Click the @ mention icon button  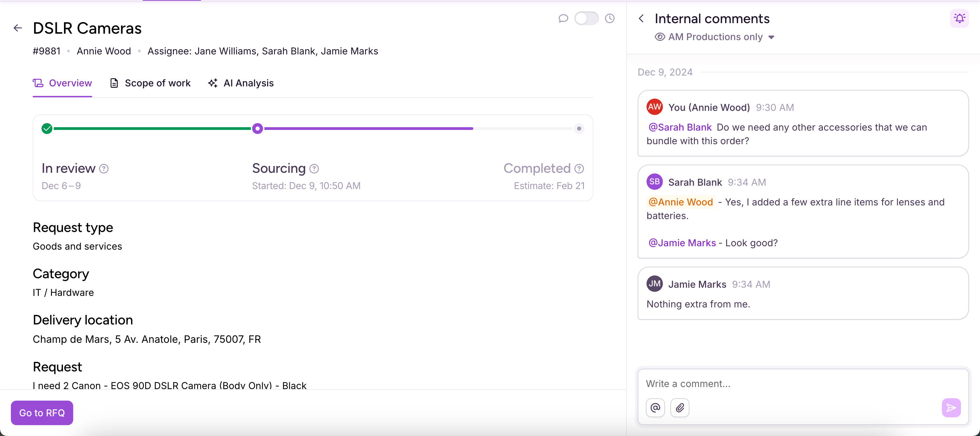pos(655,408)
